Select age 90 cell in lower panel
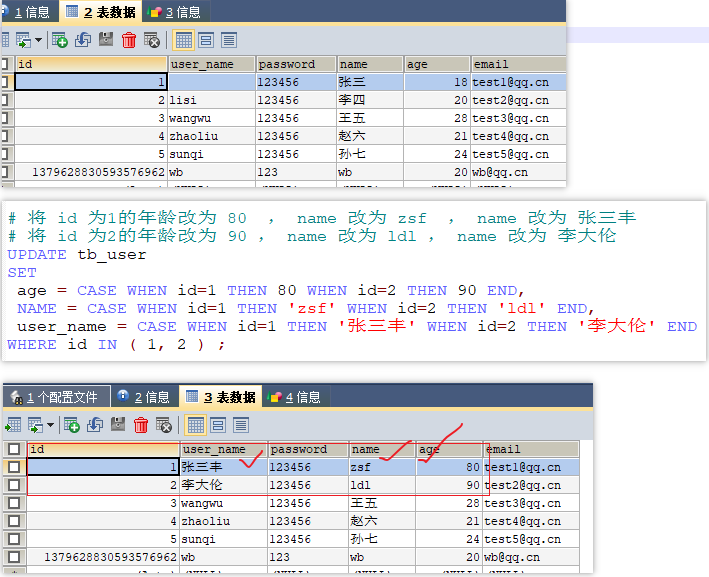Viewport: 709px width, 577px height. click(449, 485)
